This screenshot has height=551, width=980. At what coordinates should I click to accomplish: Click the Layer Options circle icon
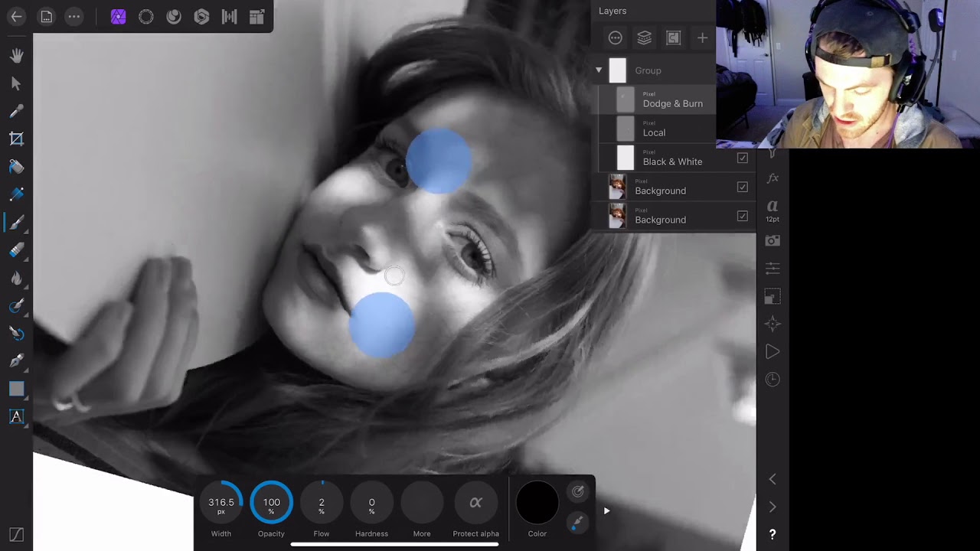tap(615, 37)
